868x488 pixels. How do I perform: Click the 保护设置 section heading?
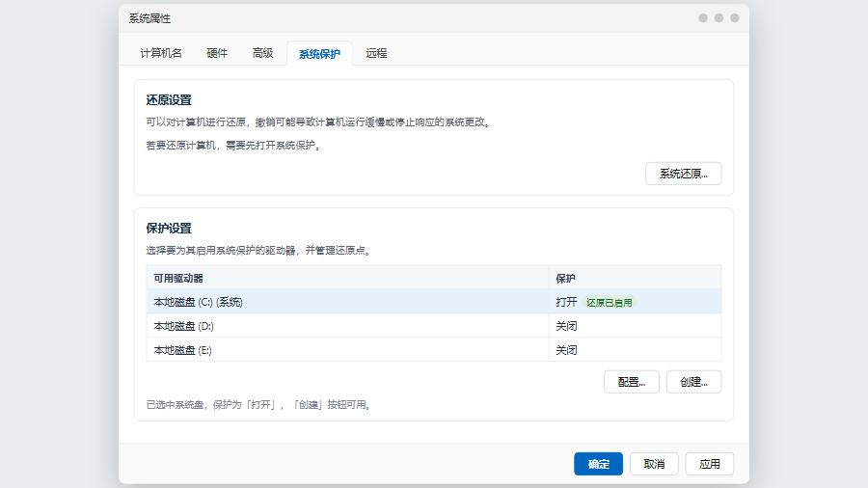(169, 229)
